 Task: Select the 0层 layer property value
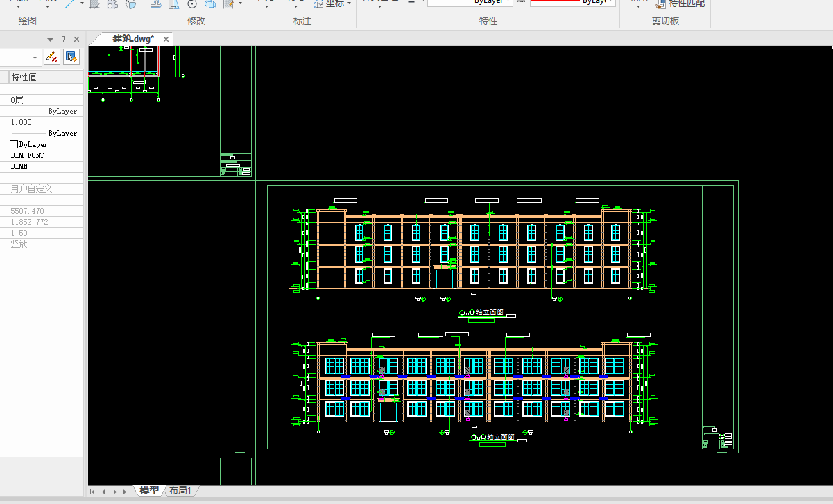(x=45, y=100)
